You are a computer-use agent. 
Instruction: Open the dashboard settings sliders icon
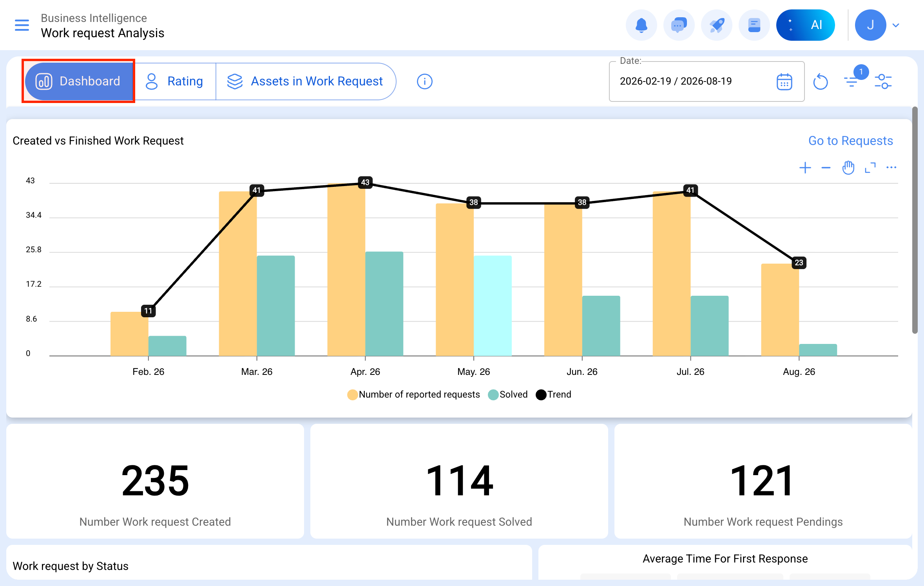pos(883,81)
